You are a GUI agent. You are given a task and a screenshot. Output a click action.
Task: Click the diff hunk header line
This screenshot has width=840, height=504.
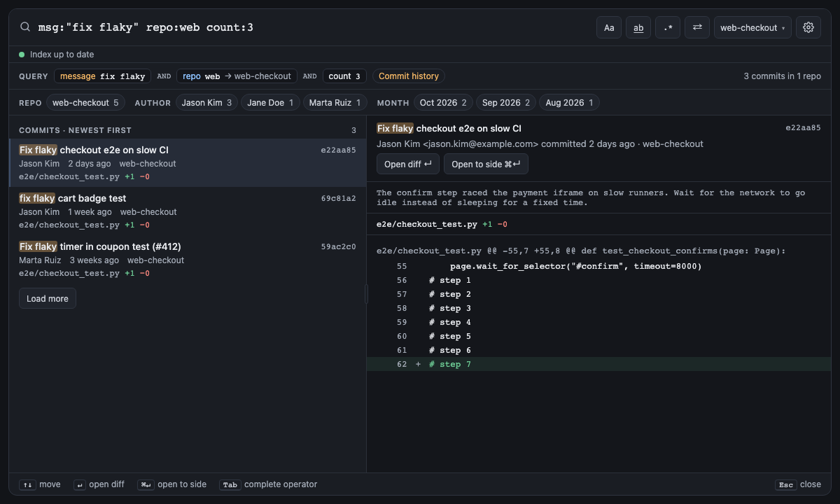coord(581,251)
